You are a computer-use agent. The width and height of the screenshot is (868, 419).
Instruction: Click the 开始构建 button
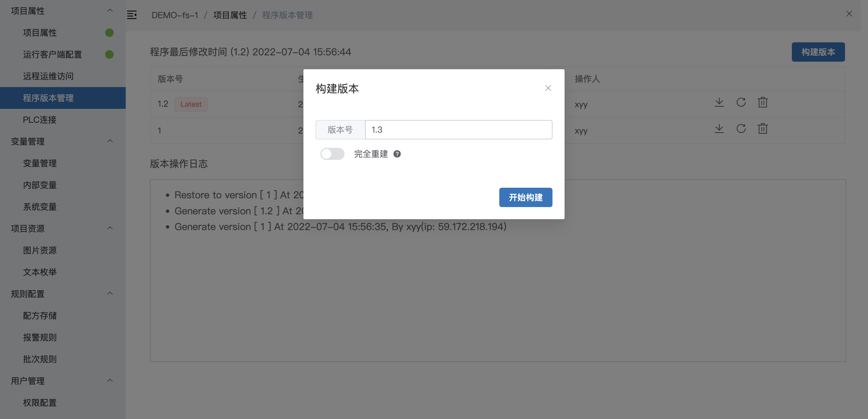point(525,197)
